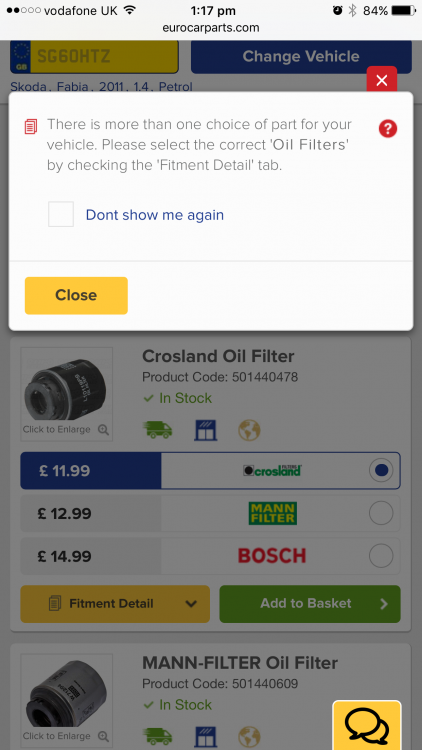Tick the 'Dont show me again' checkbox
The width and height of the screenshot is (422, 750).
(x=61, y=214)
